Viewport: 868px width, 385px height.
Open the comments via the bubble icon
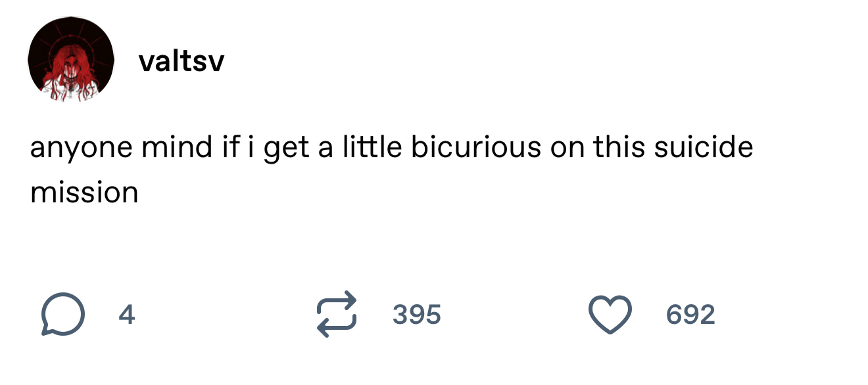62,315
